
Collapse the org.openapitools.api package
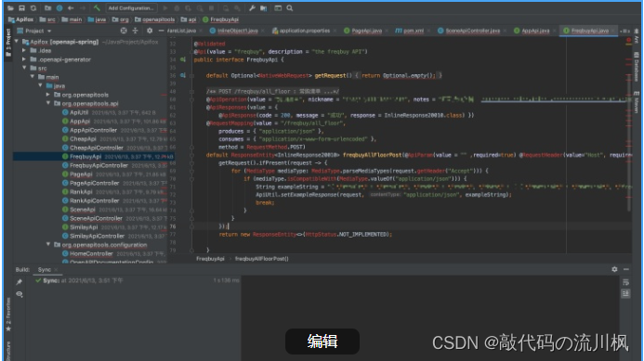coord(48,103)
